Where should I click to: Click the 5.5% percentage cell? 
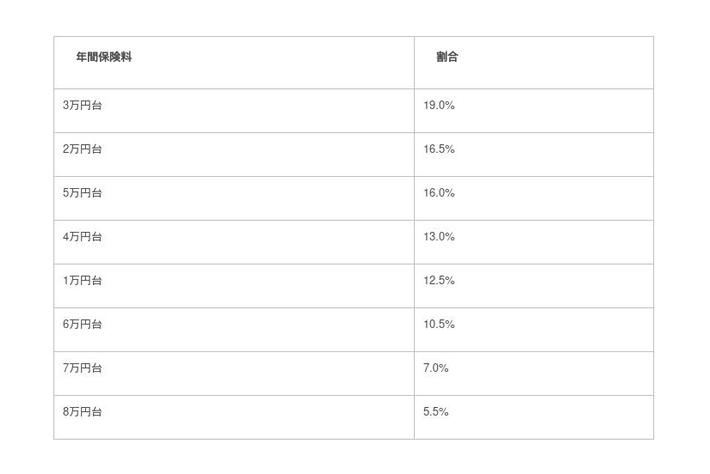click(436, 412)
